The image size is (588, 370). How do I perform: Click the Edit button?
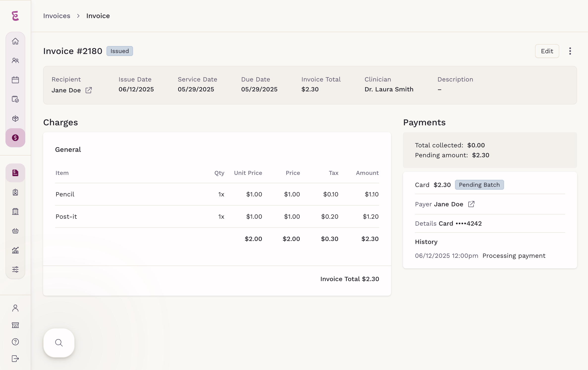tap(547, 51)
